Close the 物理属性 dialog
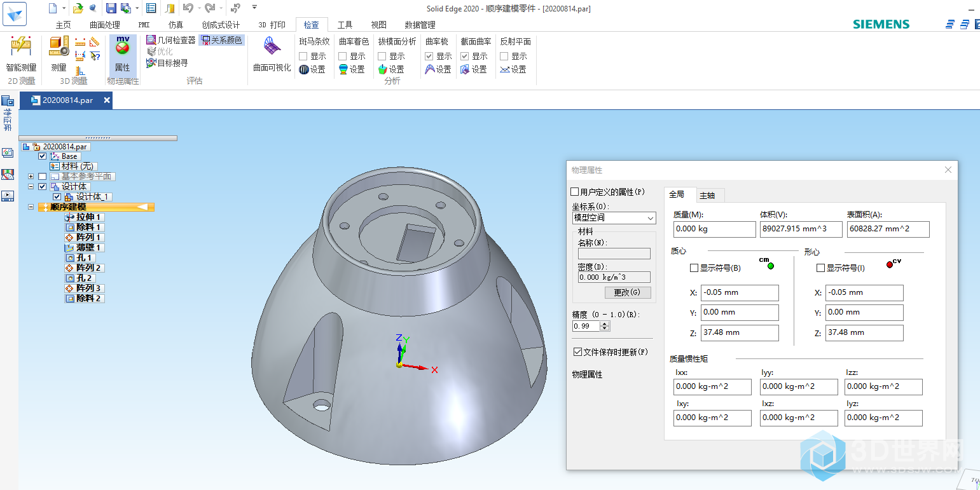 (x=948, y=170)
